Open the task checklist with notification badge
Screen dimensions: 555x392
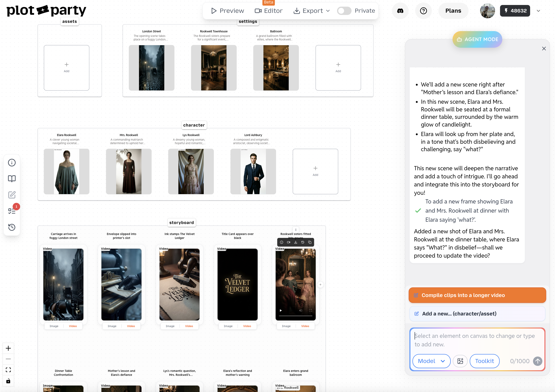coord(12,211)
